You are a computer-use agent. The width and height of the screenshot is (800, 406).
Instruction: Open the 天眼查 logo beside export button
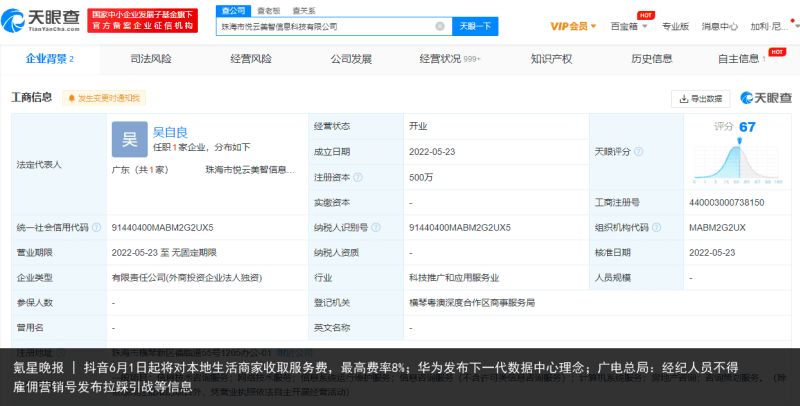(766, 98)
